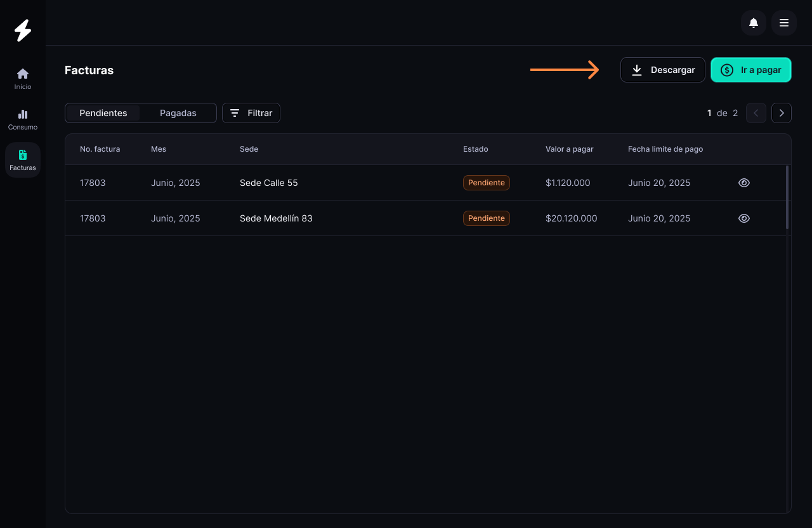Click invoice number 17803 for Sede Calle 55
This screenshot has height=528, width=812.
(x=93, y=183)
